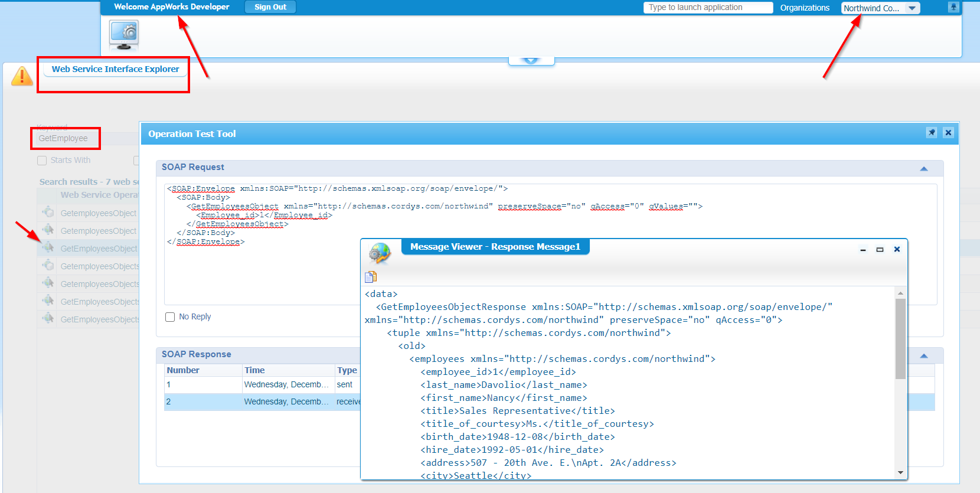Tick the Starts With checkbox
Viewport: 980px width, 493px height.
point(42,161)
